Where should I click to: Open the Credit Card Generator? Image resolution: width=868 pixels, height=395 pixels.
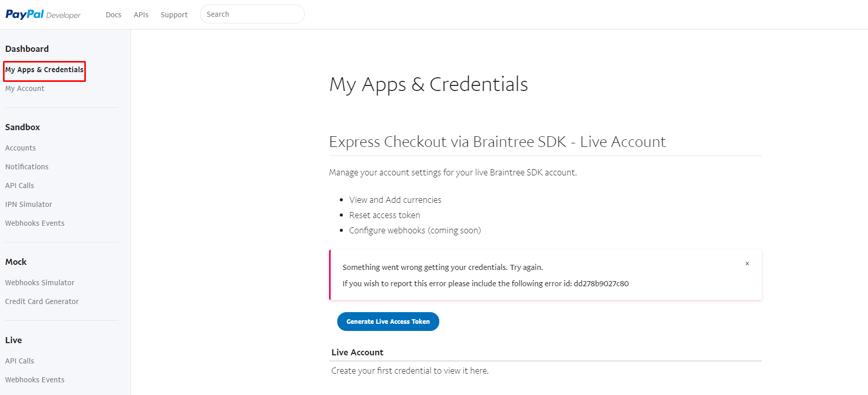point(42,301)
